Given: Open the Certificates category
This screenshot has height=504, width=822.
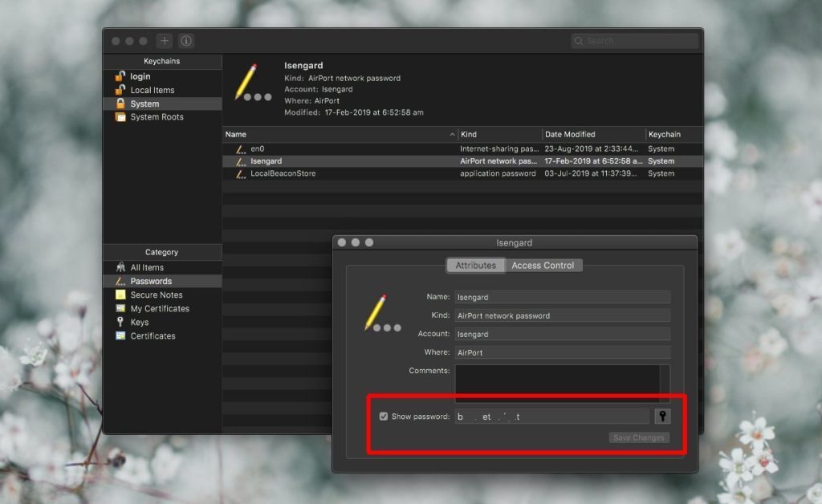Looking at the screenshot, I should click(153, 335).
